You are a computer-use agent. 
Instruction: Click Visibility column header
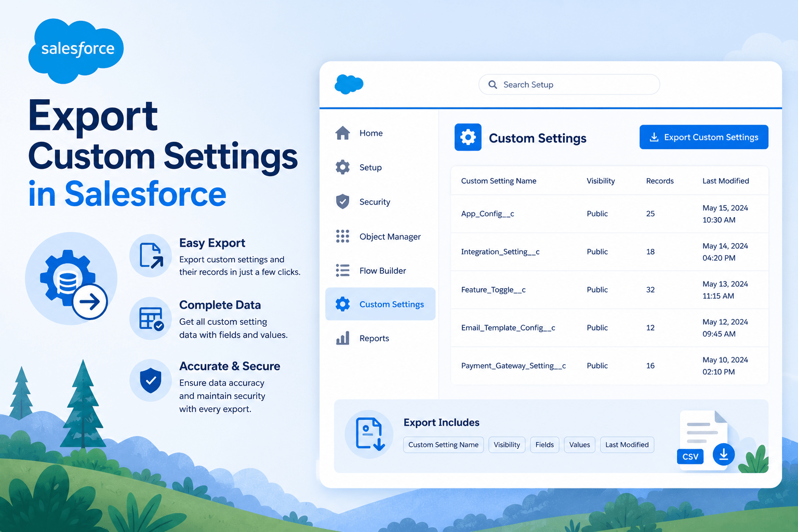click(x=601, y=181)
